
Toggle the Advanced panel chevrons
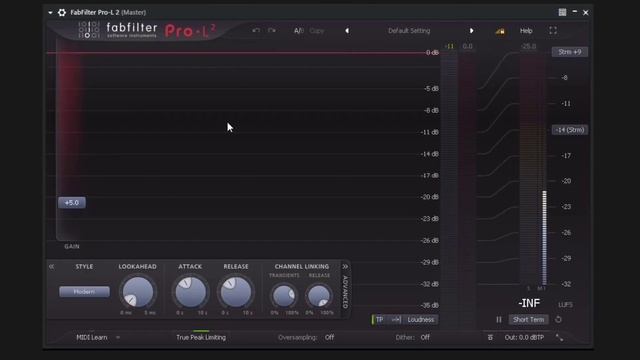[345, 267]
